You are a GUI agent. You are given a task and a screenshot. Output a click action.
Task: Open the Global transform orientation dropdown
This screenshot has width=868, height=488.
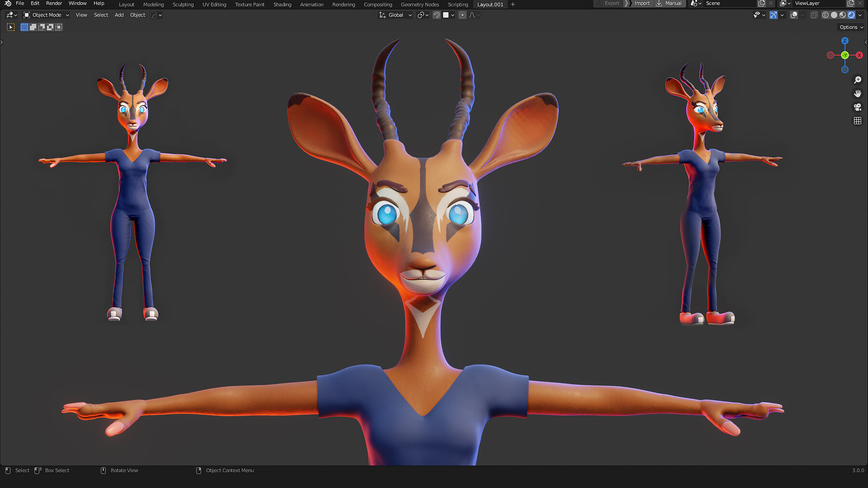(x=395, y=15)
